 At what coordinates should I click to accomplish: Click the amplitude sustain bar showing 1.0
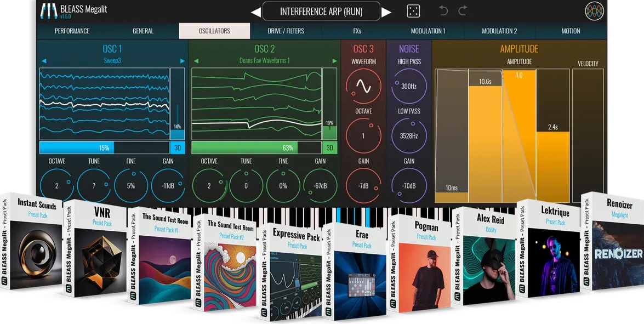click(x=519, y=136)
